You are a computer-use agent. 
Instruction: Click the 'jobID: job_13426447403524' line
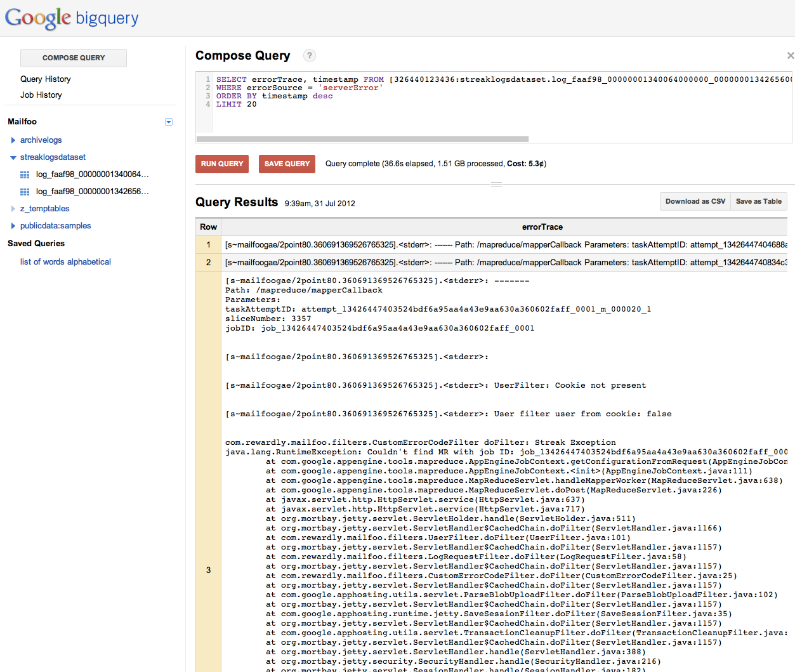click(x=380, y=329)
